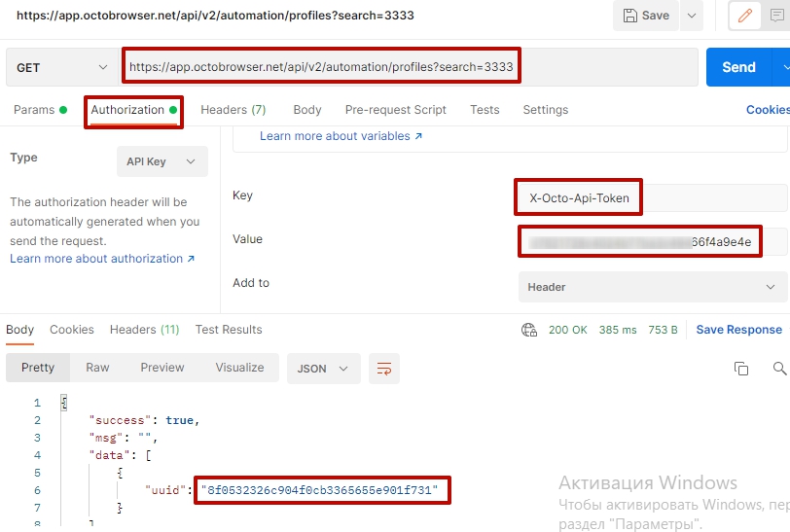Switch to Visualize view
Viewport: 790px width, 532px height.
pyautogui.click(x=239, y=368)
